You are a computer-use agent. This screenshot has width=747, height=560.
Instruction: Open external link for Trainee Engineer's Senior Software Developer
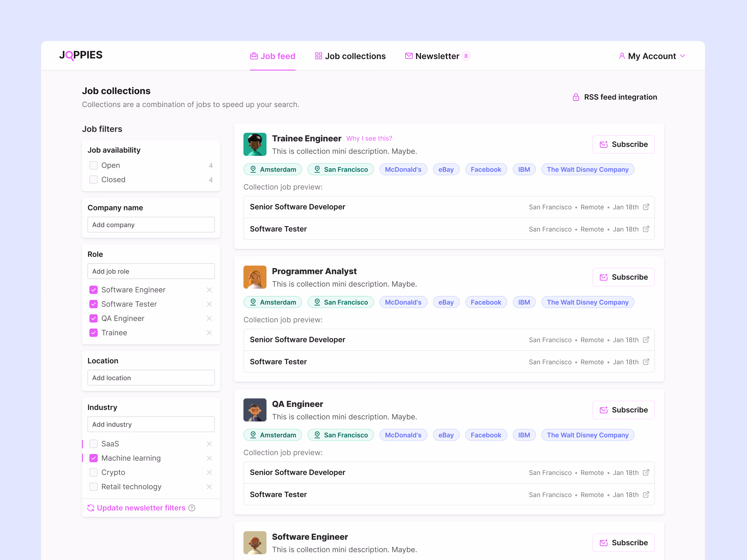click(x=646, y=207)
